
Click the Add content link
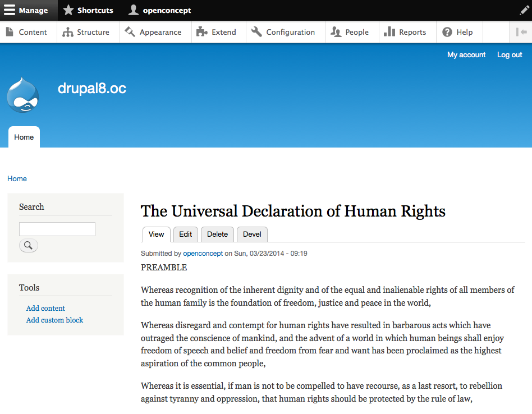(x=45, y=308)
